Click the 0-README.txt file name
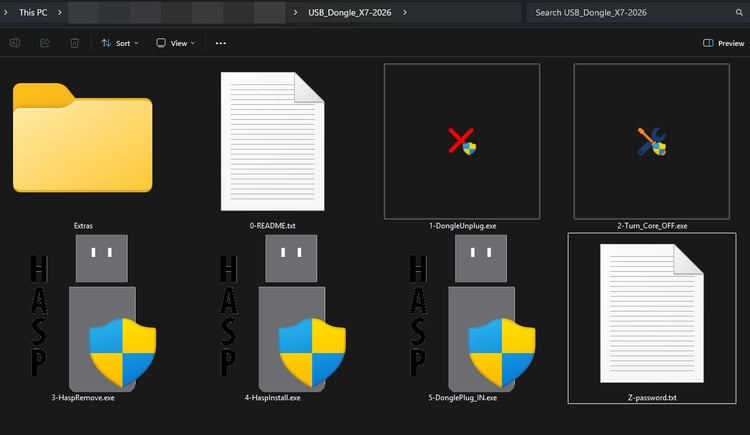The height and width of the screenshot is (435, 750). point(273,226)
